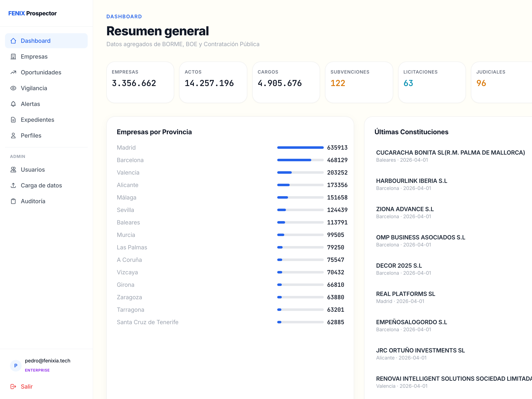Click the user avatar P circle

click(16, 366)
